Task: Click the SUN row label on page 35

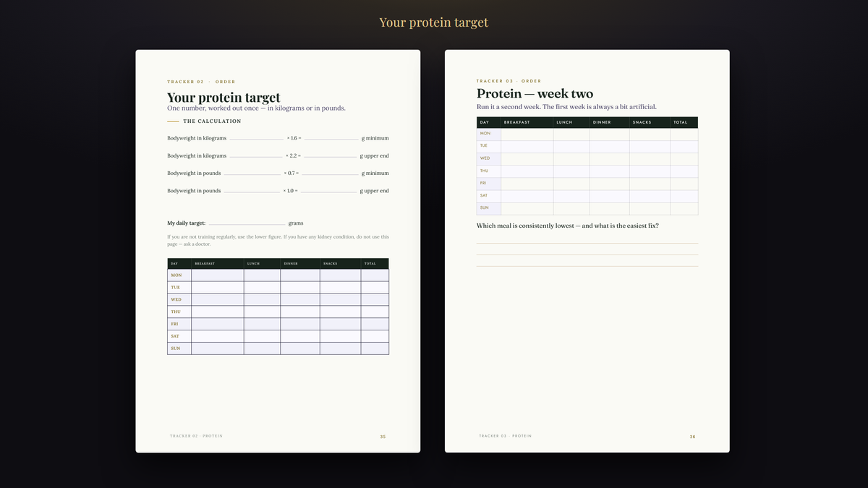Action: click(x=175, y=348)
